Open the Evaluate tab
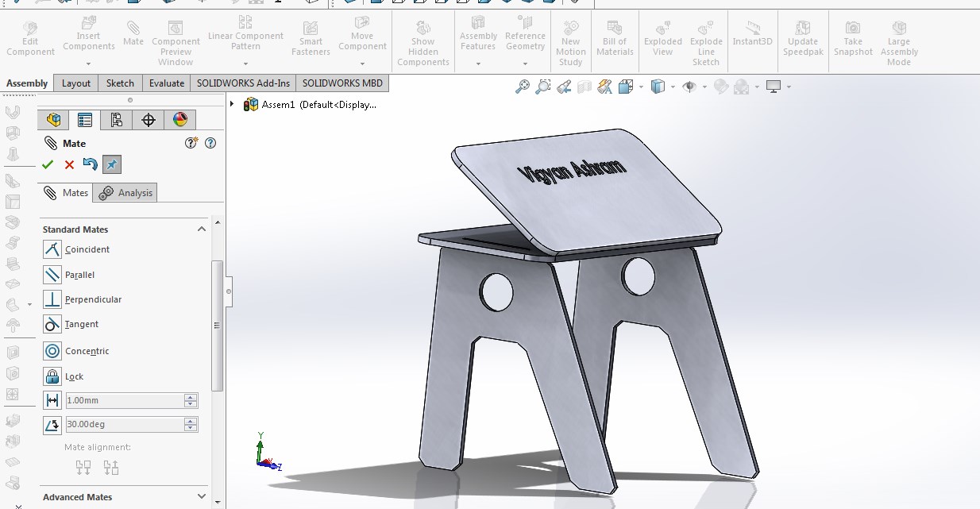The height and width of the screenshot is (509, 980). (167, 83)
